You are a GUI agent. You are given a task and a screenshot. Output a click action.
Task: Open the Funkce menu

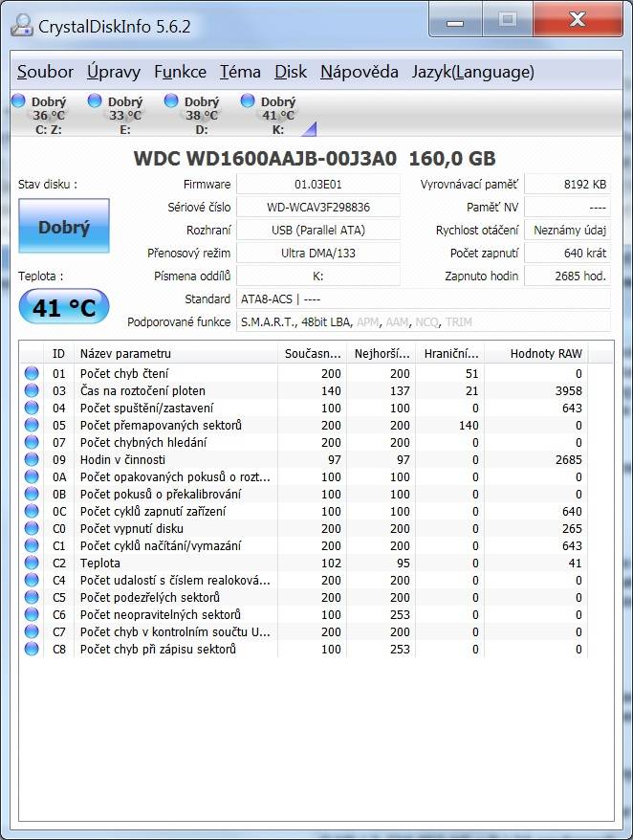(180, 72)
